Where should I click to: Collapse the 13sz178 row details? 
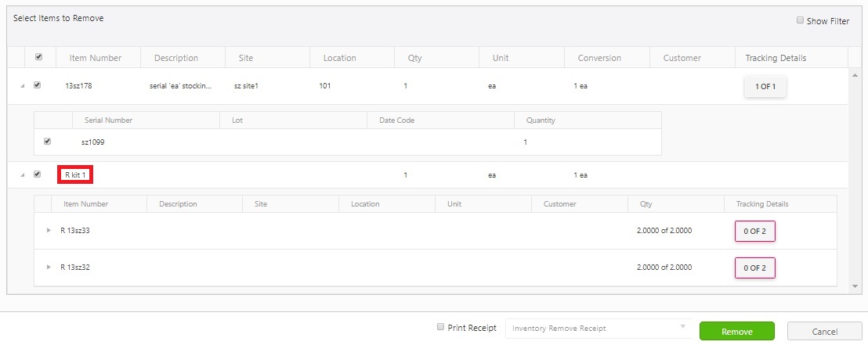[x=21, y=86]
